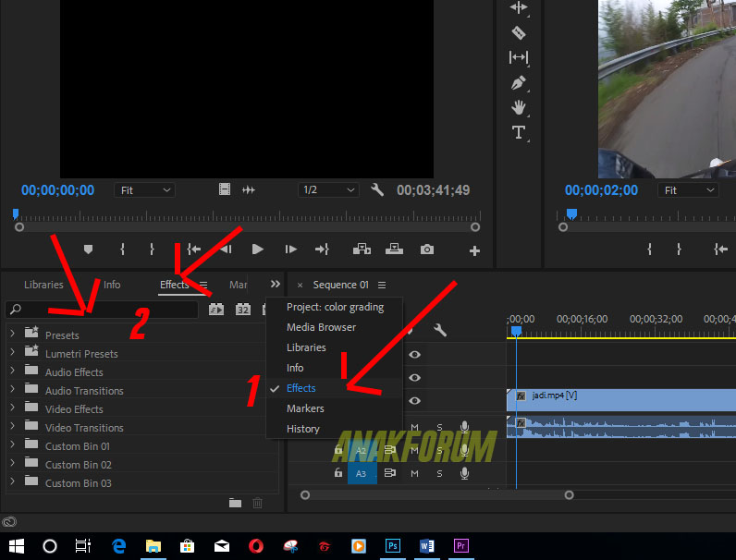The width and height of the screenshot is (736, 560).
Task: Go to Out point in Source monitor
Action: [x=322, y=250]
